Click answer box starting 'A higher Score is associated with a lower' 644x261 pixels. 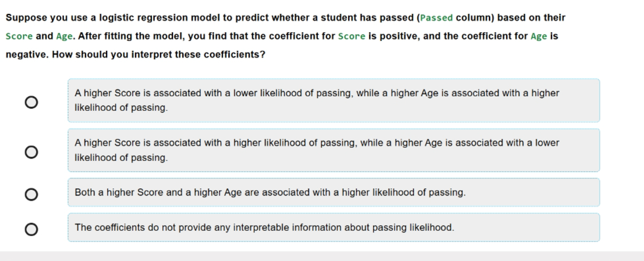point(333,100)
